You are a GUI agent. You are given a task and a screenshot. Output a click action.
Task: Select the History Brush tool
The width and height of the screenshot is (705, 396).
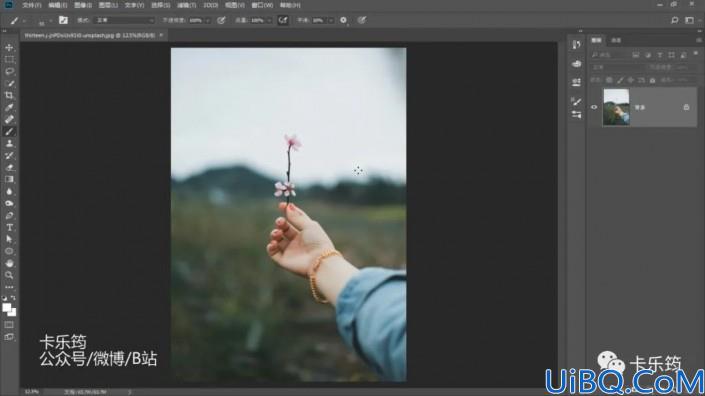pyautogui.click(x=9, y=156)
